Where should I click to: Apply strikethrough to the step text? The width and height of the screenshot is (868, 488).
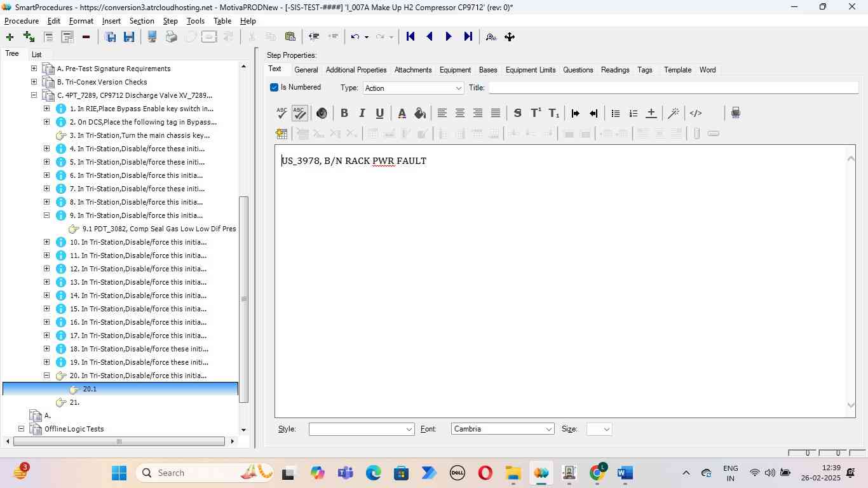pos(517,113)
